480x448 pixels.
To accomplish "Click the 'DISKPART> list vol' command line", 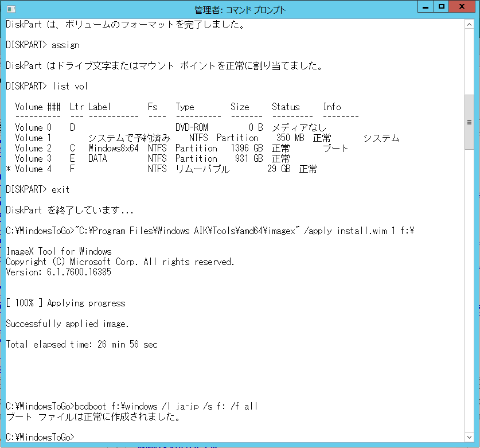I will pyautogui.click(x=47, y=87).
